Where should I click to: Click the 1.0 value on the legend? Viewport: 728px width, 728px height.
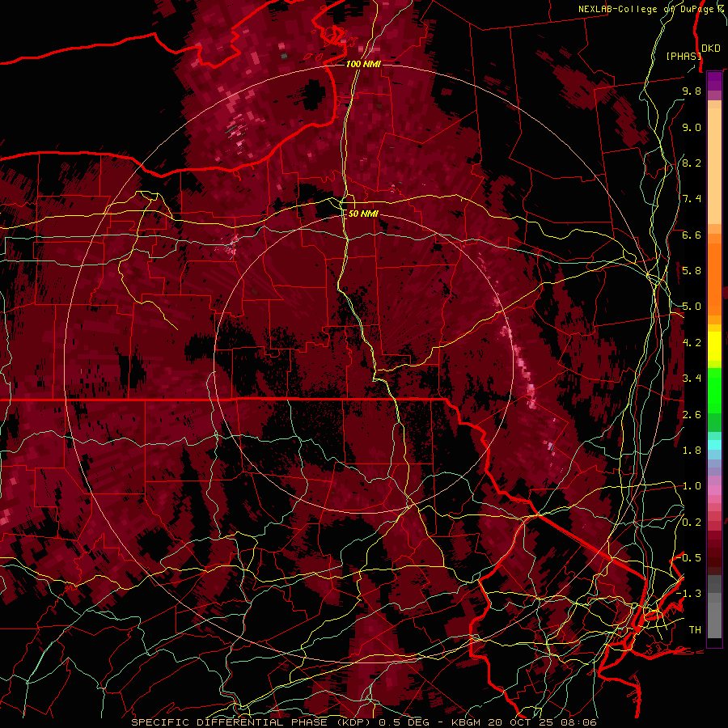coord(692,486)
